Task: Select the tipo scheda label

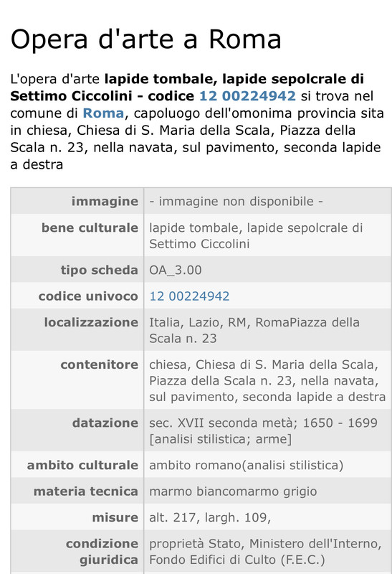Action: [99, 270]
